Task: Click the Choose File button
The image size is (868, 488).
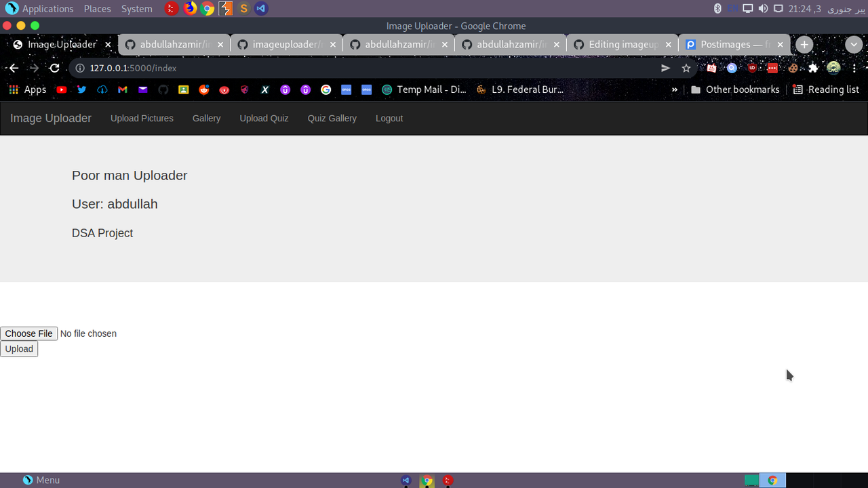Action: point(28,333)
